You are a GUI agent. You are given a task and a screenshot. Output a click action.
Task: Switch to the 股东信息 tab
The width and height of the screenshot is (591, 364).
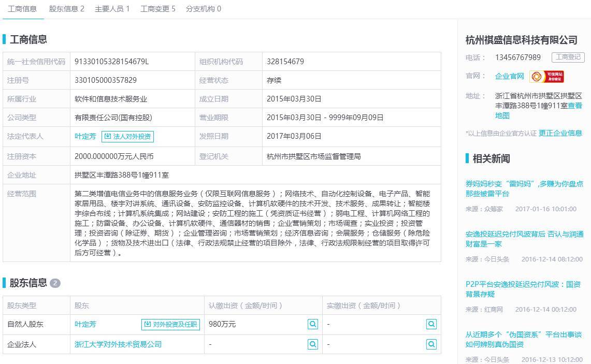pos(66,9)
